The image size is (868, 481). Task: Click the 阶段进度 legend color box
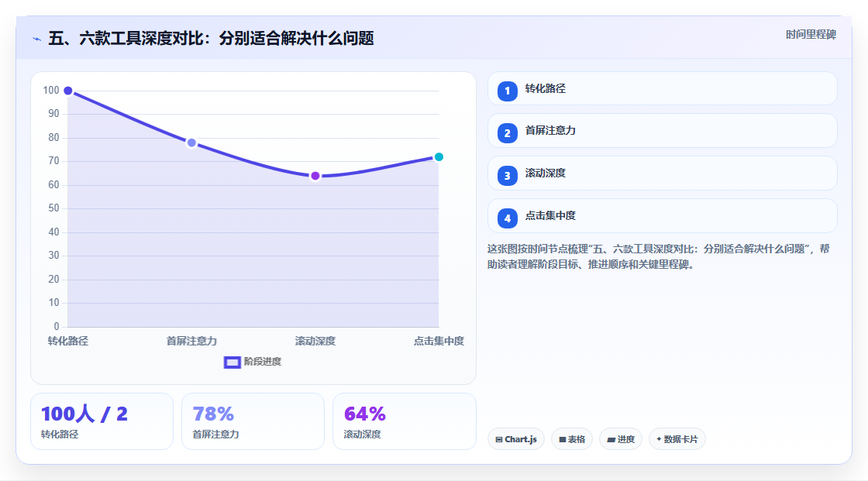tap(232, 362)
